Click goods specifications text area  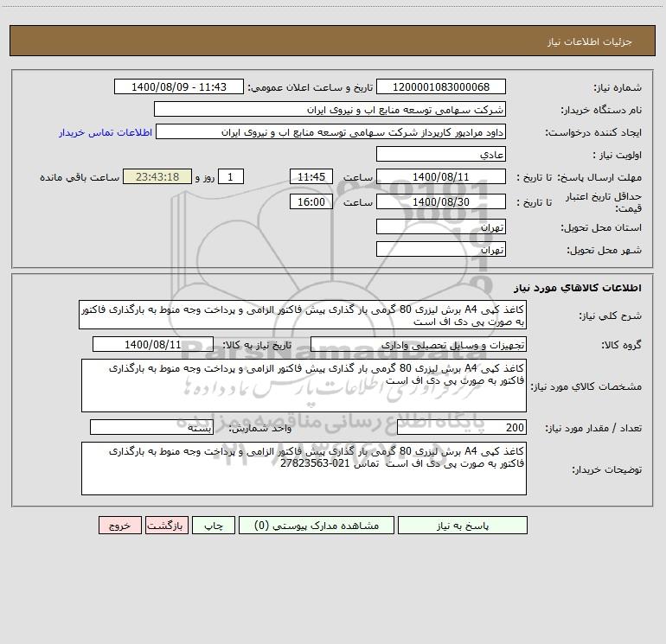tap(304, 386)
